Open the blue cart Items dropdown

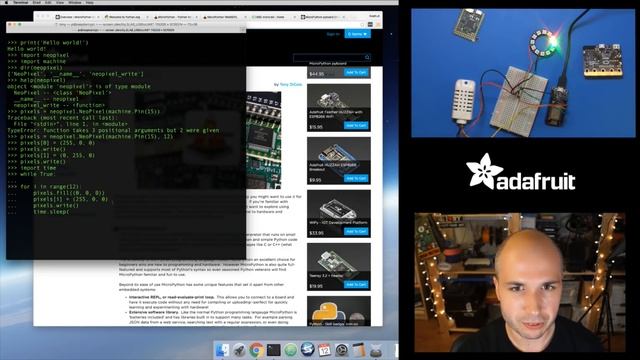(x=357, y=34)
